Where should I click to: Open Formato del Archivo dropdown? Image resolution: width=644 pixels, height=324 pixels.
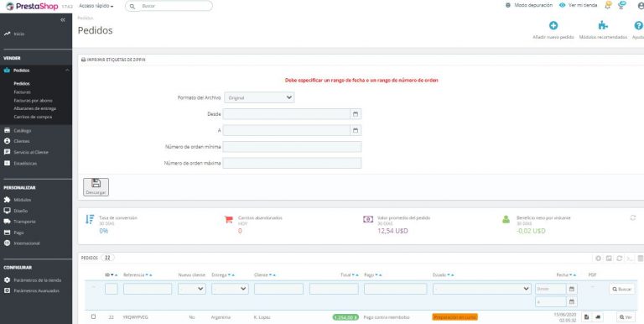coord(259,97)
